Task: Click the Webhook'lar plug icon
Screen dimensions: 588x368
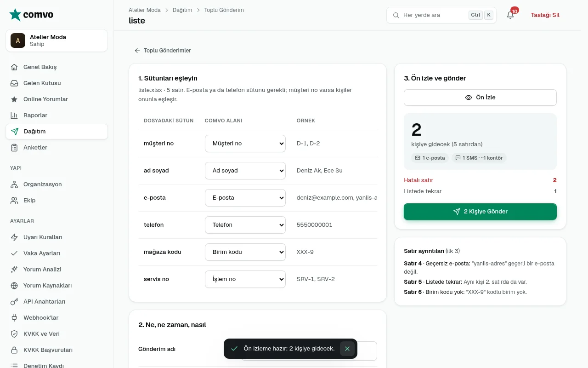Action: pyautogui.click(x=14, y=318)
